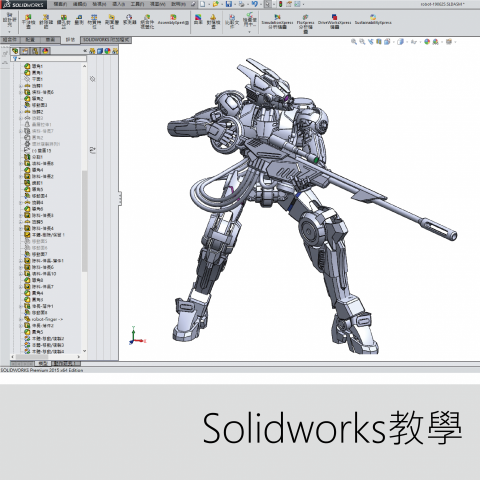Open the 說明(H) menu
The image size is (480, 480).
click(x=178, y=4)
